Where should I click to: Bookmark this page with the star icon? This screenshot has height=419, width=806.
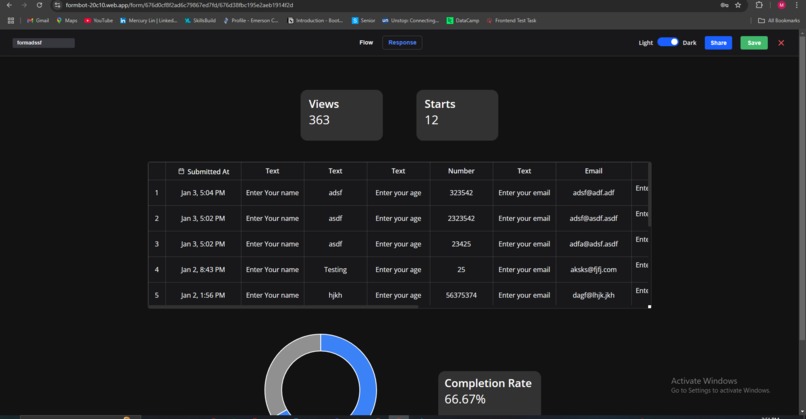click(x=738, y=5)
